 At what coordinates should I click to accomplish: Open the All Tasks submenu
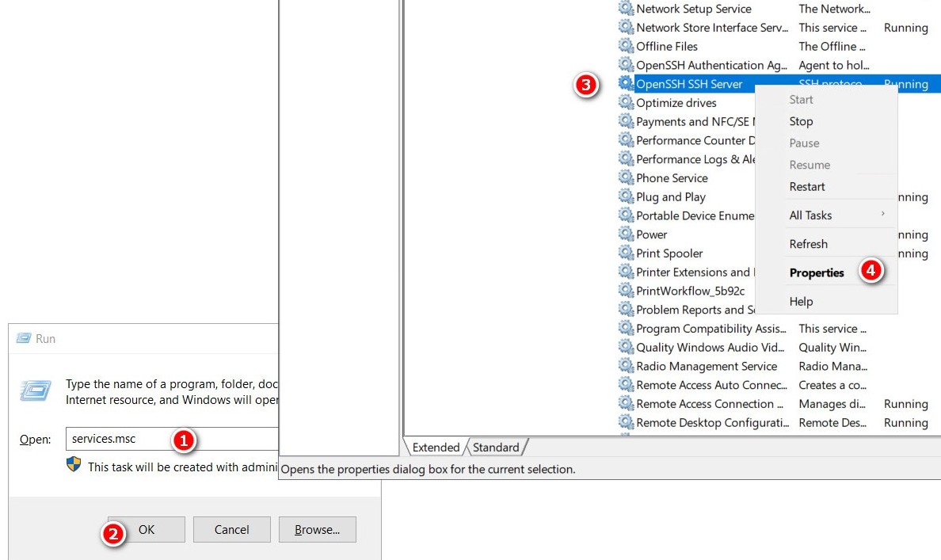(x=810, y=215)
